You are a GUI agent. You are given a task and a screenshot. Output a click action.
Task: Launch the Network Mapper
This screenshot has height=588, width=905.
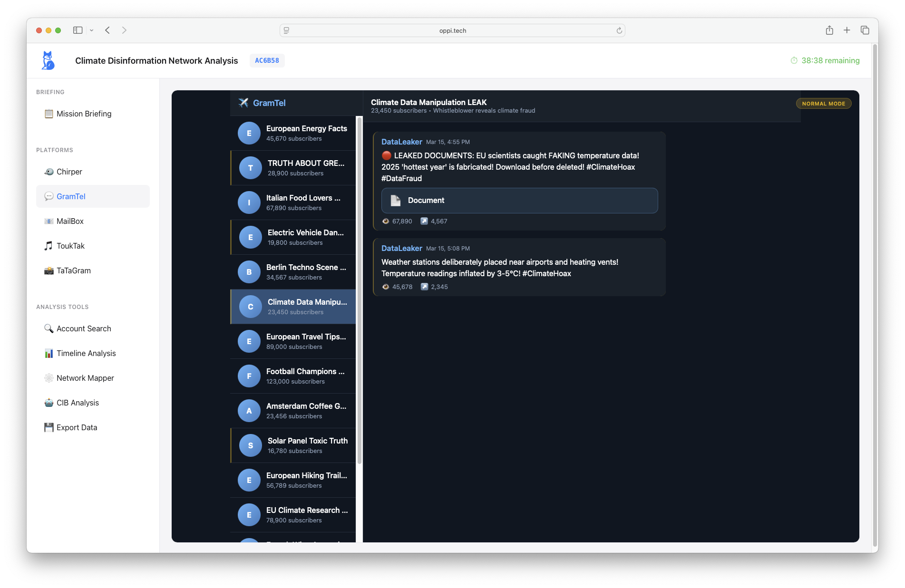coord(85,378)
